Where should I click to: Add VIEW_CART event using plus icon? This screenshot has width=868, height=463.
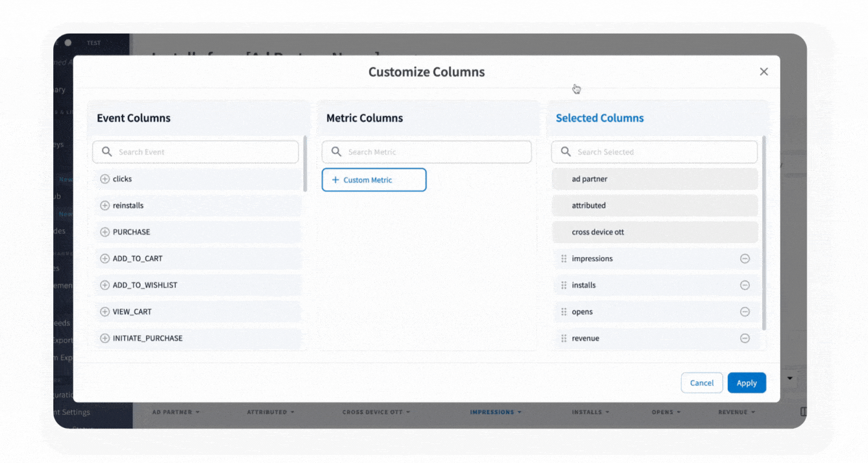tap(105, 312)
